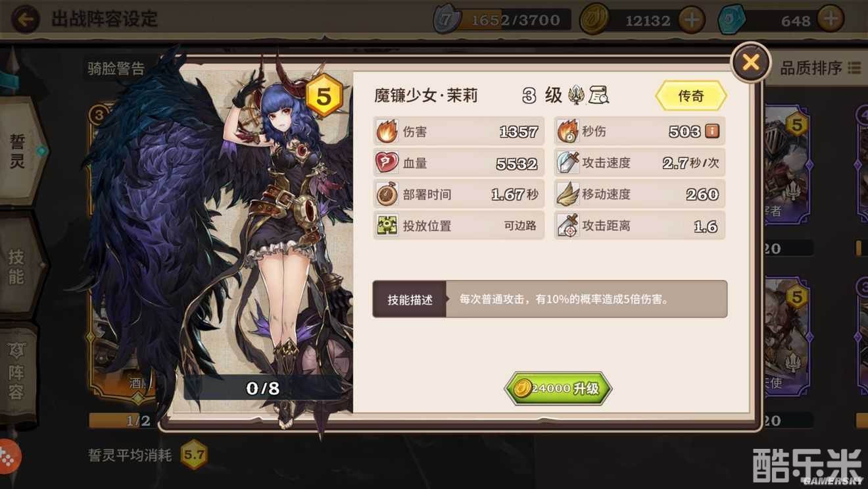
Task: Click the 血量 heart stat icon
Action: [x=387, y=163]
